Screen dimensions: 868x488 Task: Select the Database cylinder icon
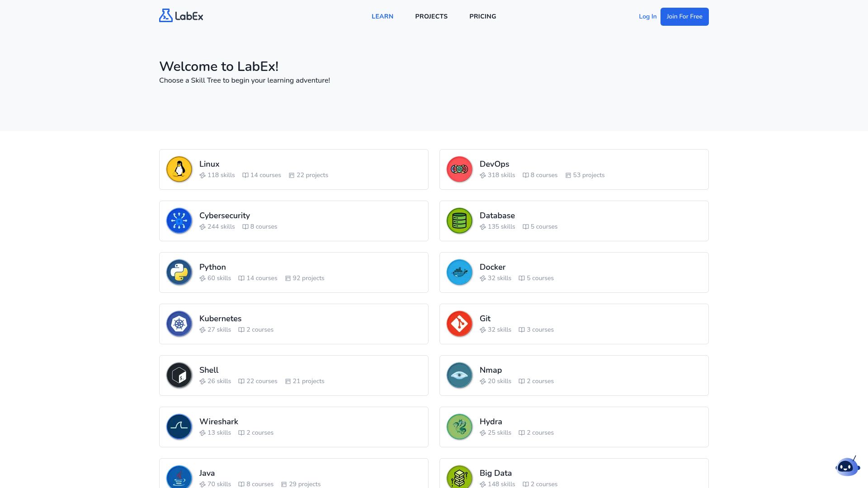459,221
